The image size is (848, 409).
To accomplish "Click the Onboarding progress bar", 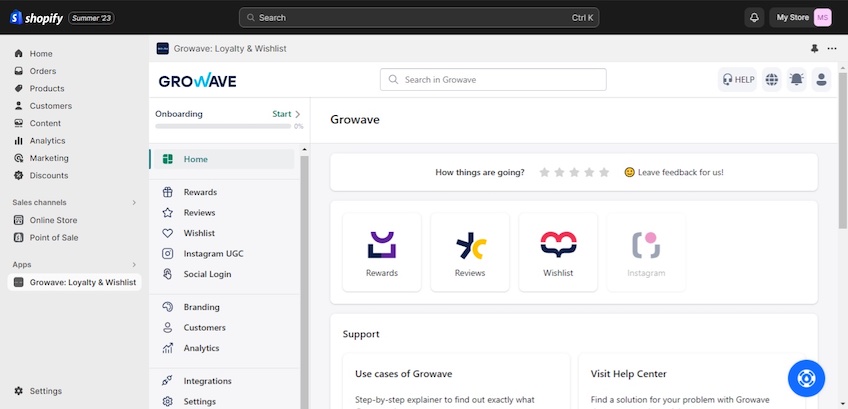I will (x=223, y=126).
